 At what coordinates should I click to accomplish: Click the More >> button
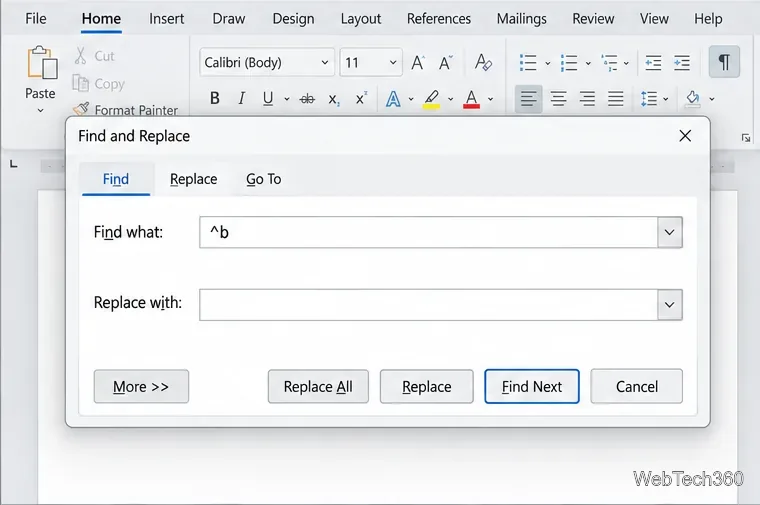[x=141, y=386]
